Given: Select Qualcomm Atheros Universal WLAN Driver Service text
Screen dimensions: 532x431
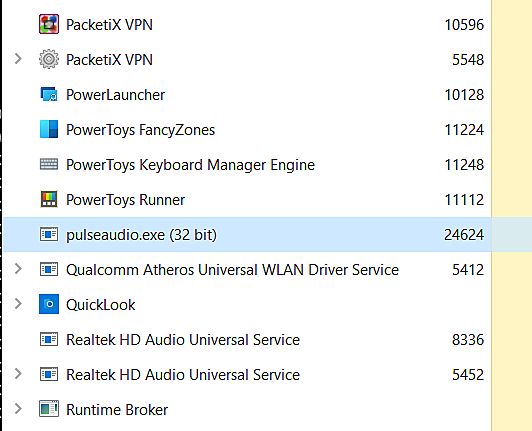Looking at the screenshot, I should (x=232, y=270).
